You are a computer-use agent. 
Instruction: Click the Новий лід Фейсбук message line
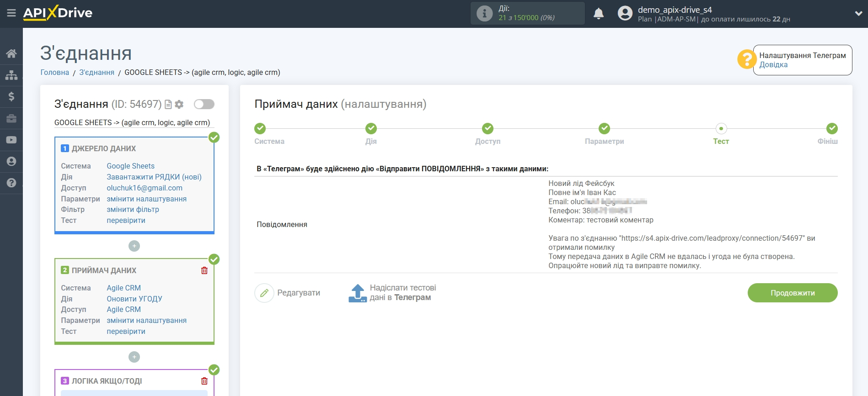(x=581, y=183)
